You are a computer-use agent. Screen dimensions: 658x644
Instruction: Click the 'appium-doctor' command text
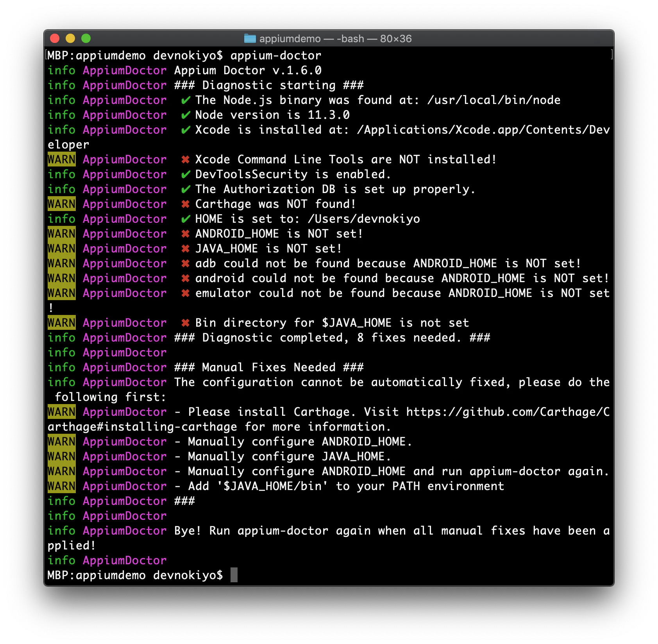276,55
